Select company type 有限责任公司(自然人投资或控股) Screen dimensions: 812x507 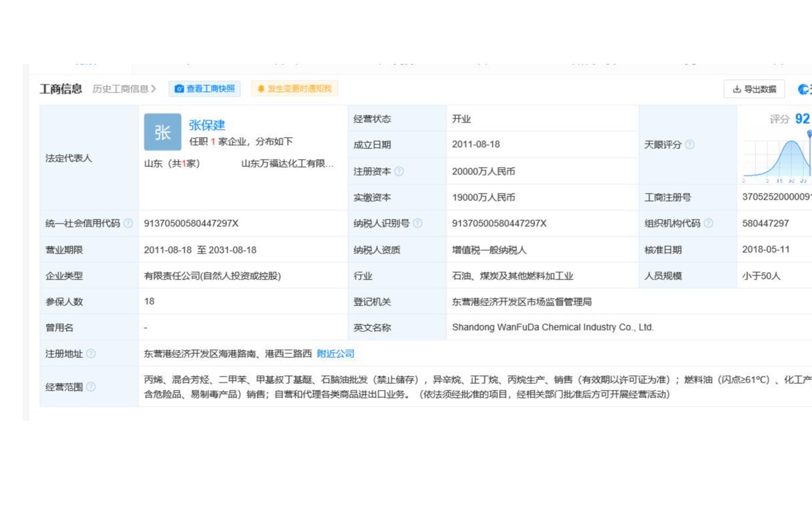[x=212, y=276]
